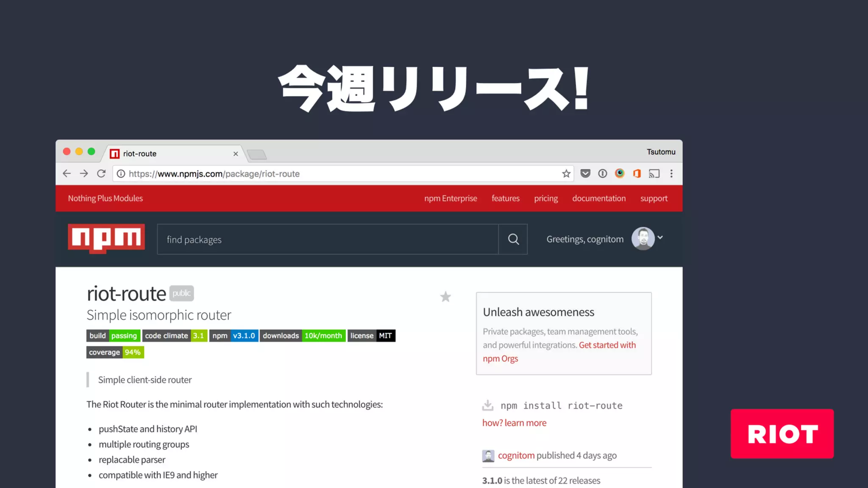Expand the user account dropdown chevron
This screenshot has width=868, height=488.
click(660, 238)
